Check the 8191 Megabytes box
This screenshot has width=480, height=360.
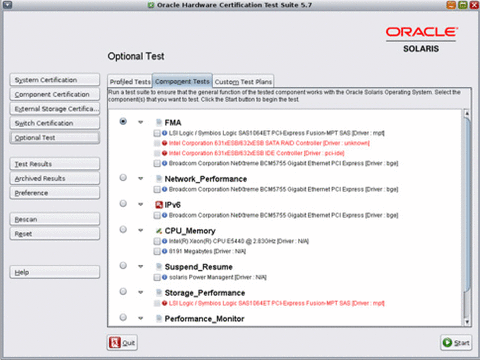pyautogui.click(x=157, y=251)
